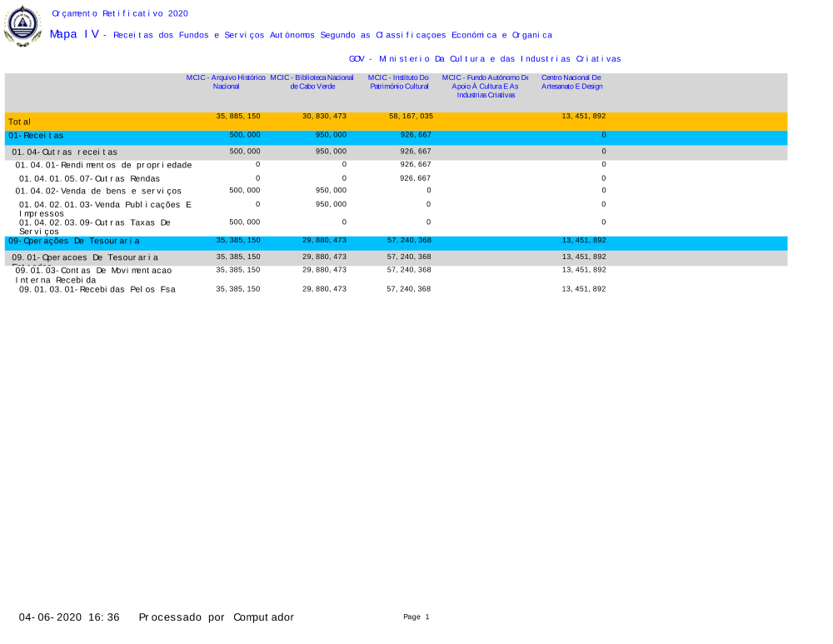Click the 'Centro Nacional De Artesanato E Design' header
This screenshot has height=644, width=833.
click(571, 82)
